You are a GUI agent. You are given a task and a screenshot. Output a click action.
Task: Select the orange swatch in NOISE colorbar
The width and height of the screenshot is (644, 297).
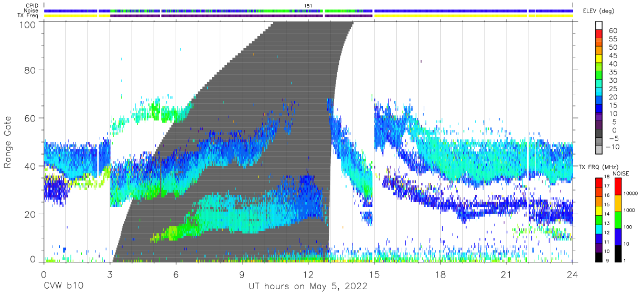[x=618, y=203]
